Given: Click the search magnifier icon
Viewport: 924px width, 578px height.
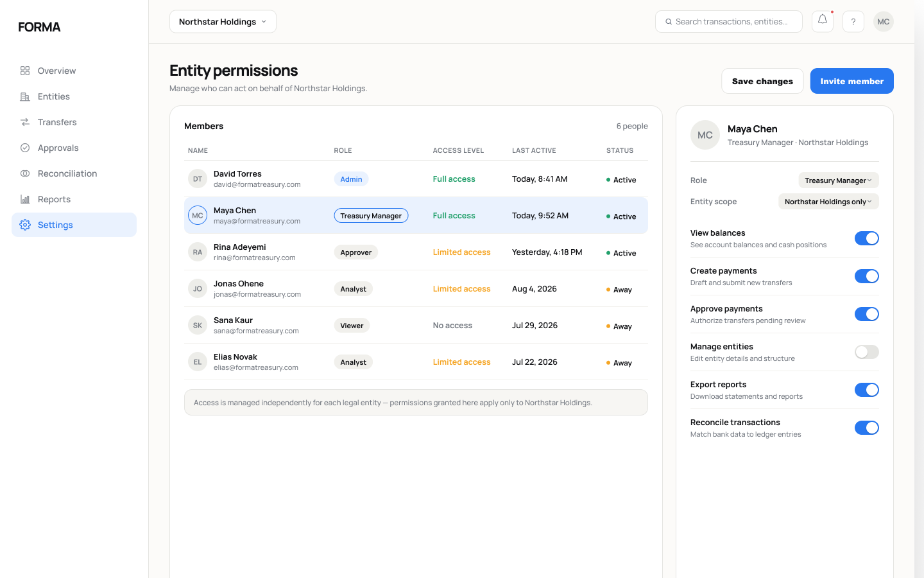Looking at the screenshot, I should (x=669, y=21).
